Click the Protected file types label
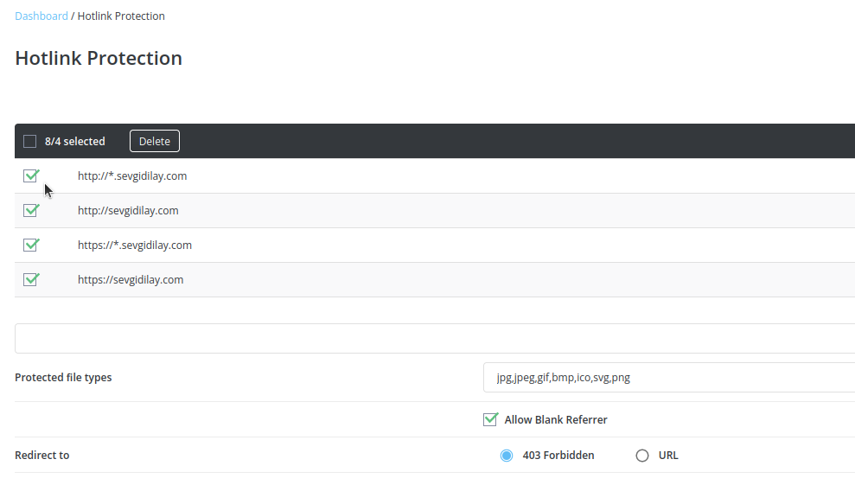The height and width of the screenshot is (504, 855). point(63,378)
